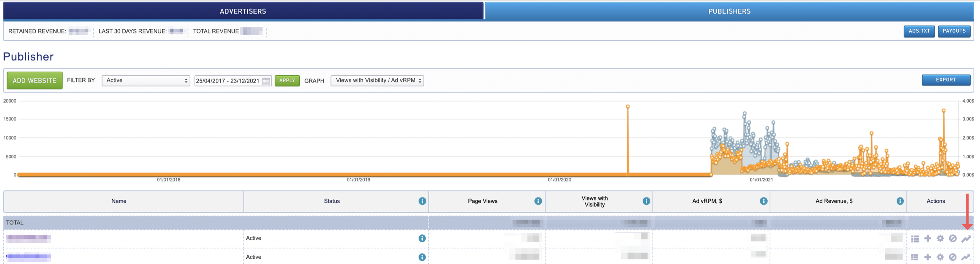Open the Payouts page button
Image resolution: width=980 pixels, height=264 pixels.
coord(954,31)
